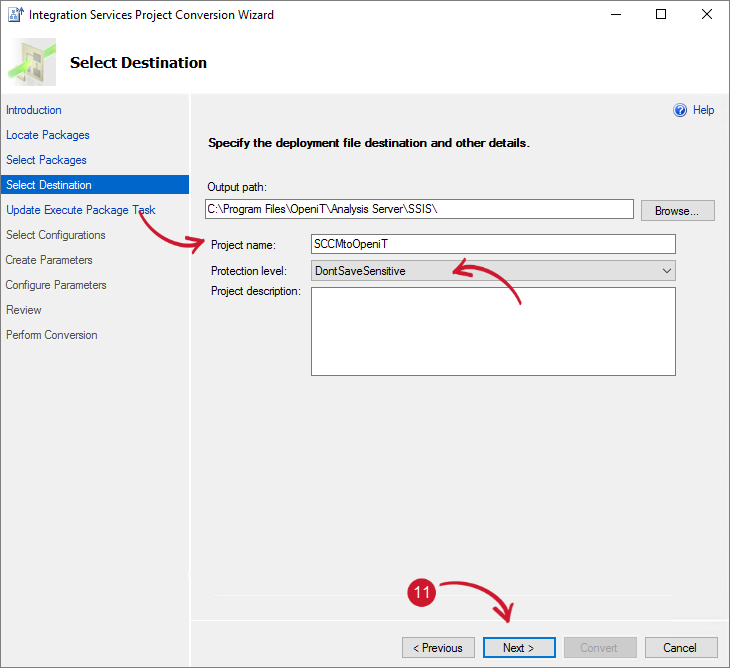This screenshot has width=730, height=668.
Task: Go to Locate Packages step
Action: (x=47, y=135)
